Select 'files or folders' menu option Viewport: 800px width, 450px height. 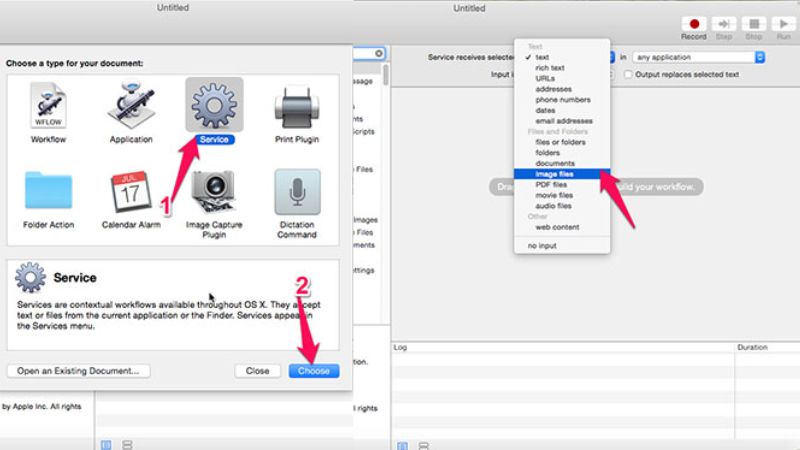tap(560, 142)
